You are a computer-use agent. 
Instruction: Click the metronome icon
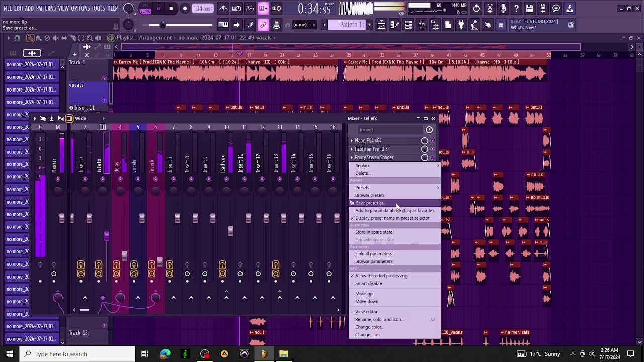tap(223, 8)
